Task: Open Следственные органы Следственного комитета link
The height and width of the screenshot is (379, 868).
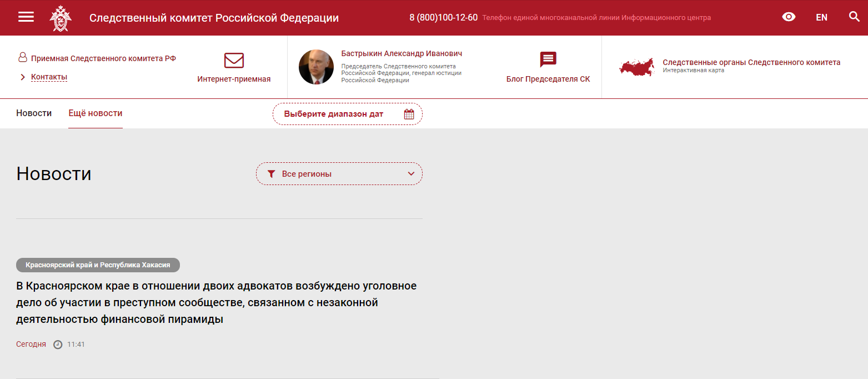Action: coord(751,62)
